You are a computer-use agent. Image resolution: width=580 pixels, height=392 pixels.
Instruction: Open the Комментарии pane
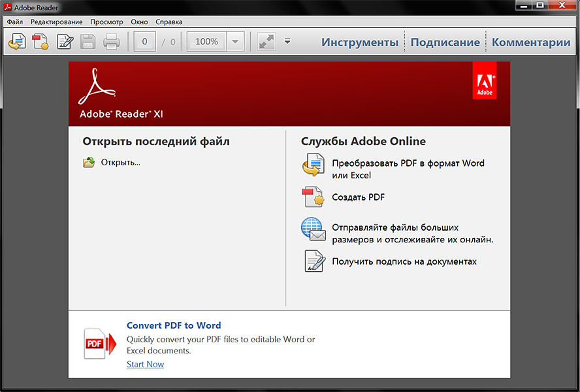pyautogui.click(x=531, y=42)
